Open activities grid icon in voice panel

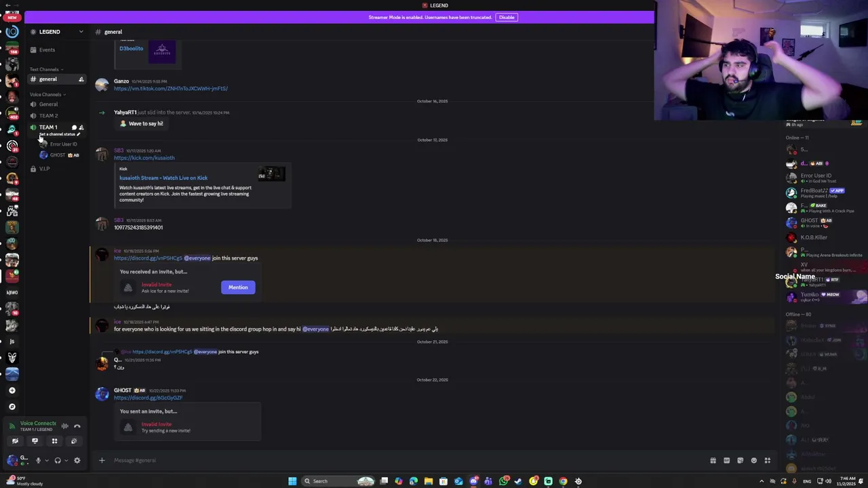[x=54, y=441]
